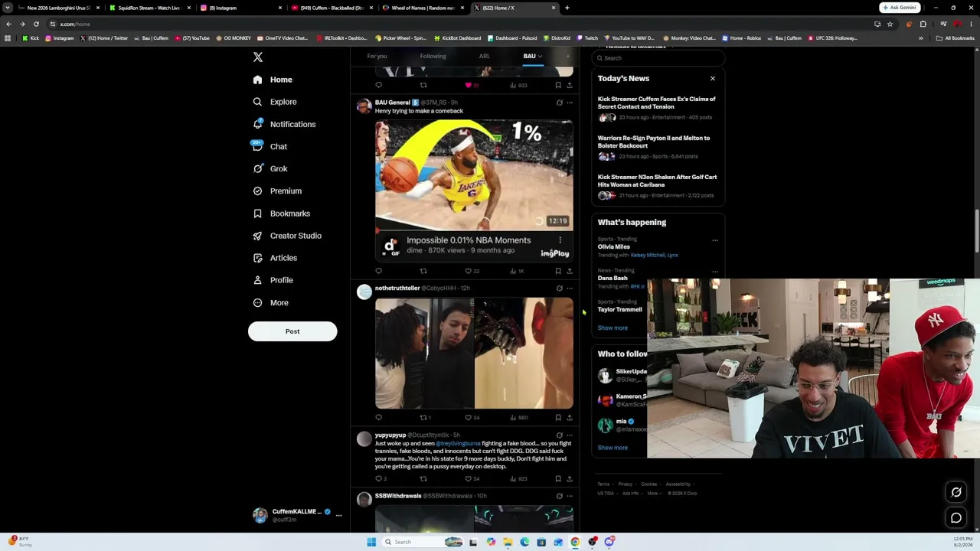
Task: Like the BAU General post
Action: [x=469, y=271]
